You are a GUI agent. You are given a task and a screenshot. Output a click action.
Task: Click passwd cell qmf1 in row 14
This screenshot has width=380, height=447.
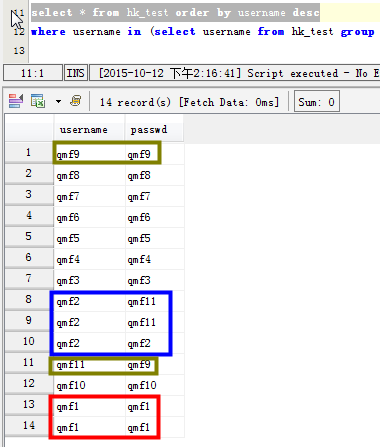click(x=155, y=427)
